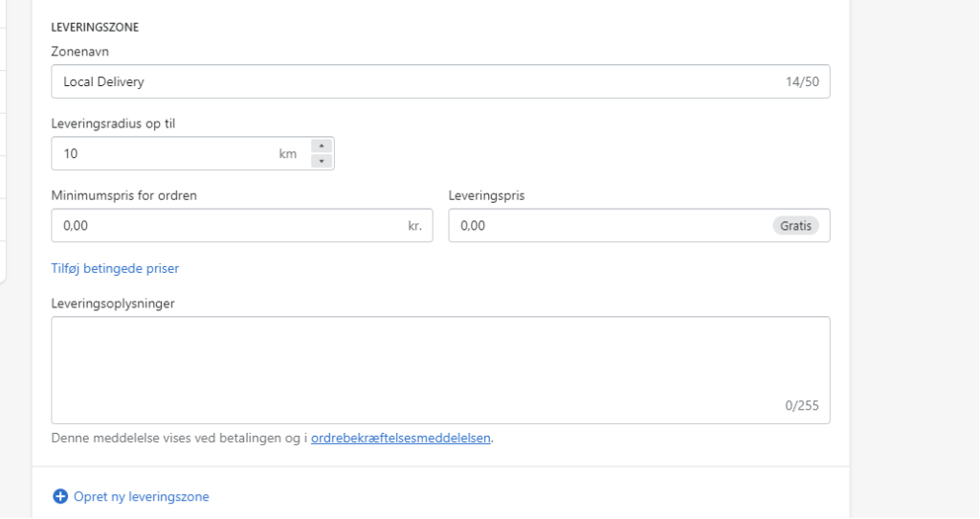Decrease delivery radius with down arrow
980x519 pixels.
[322, 161]
